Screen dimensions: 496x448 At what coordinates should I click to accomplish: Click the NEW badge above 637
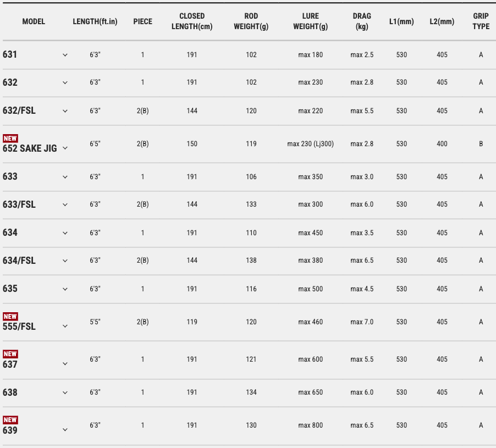tap(10, 354)
